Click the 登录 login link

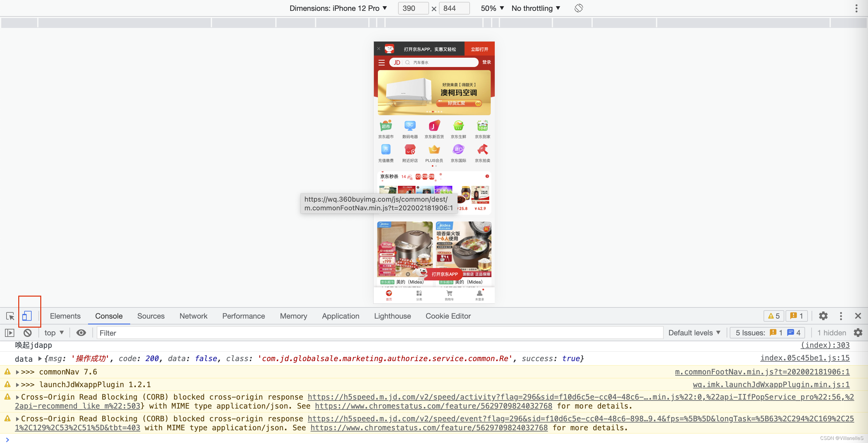coord(486,62)
